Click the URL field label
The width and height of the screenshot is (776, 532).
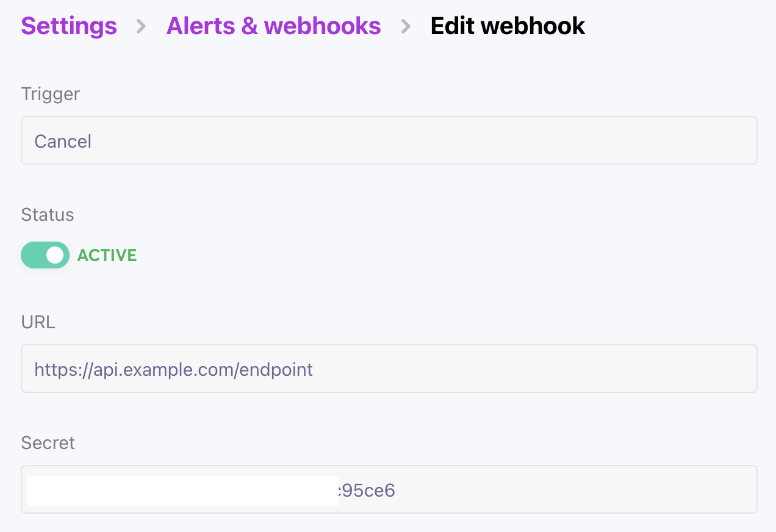click(38, 322)
